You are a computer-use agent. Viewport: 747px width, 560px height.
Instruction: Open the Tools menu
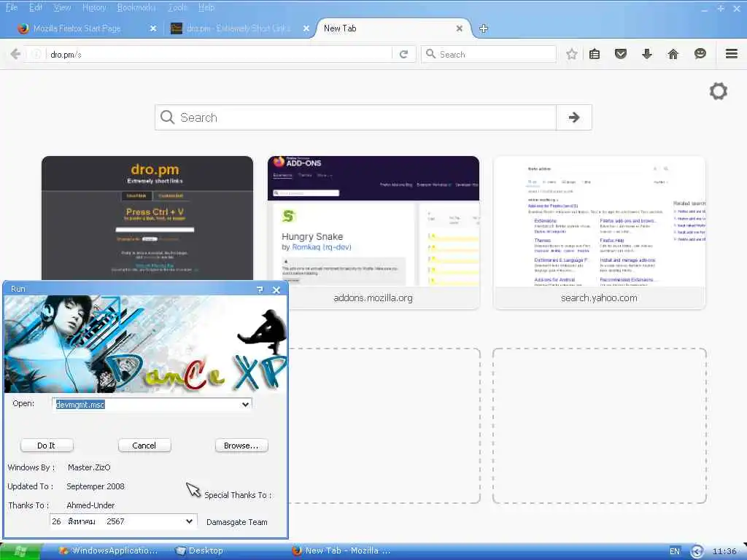pyautogui.click(x=178, y=7)
